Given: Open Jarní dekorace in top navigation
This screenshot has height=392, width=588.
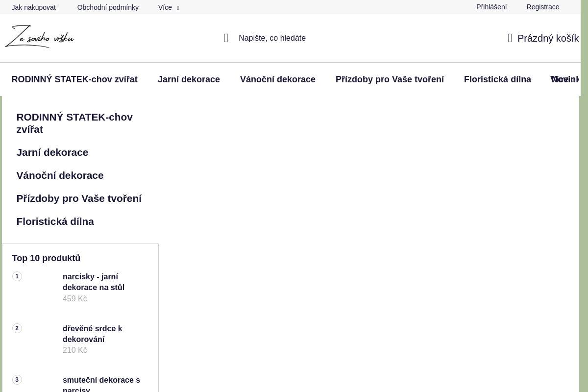Looking at the screenshot, I should point(189,79).
